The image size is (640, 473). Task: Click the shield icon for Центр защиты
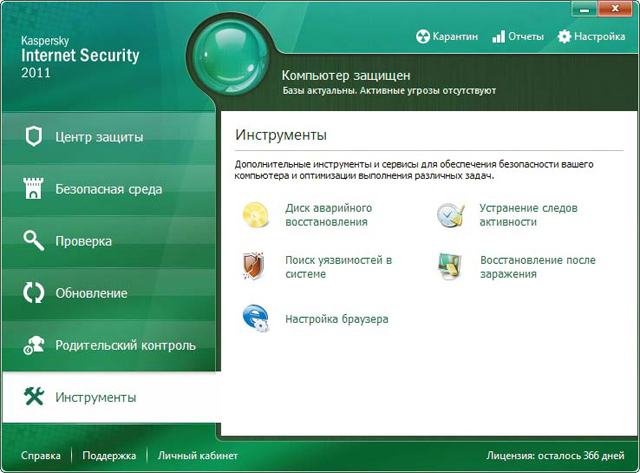[33, 136]
